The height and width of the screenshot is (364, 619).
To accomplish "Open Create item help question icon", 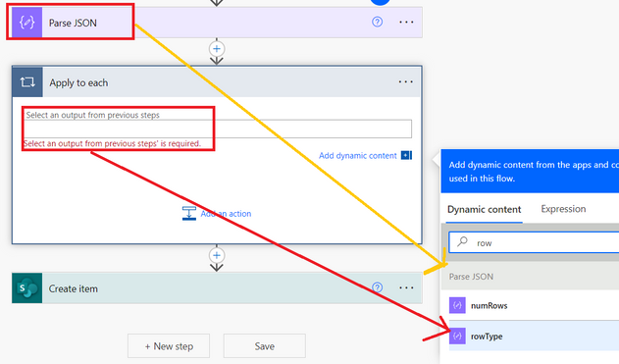I will pos(377,287).
